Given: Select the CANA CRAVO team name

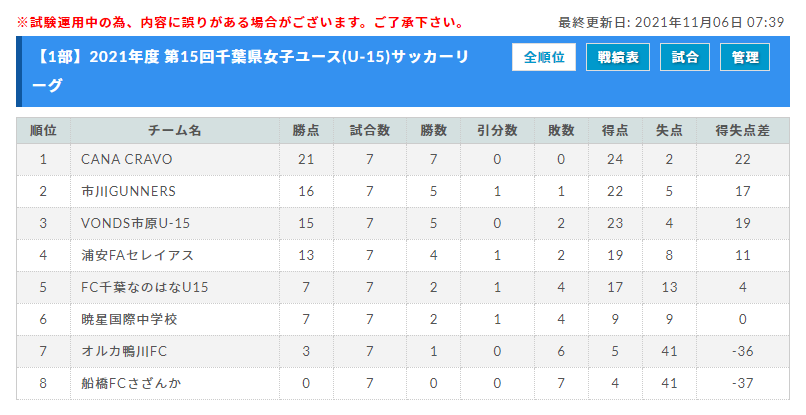Looking at the screenshot, I should [126, 159].
